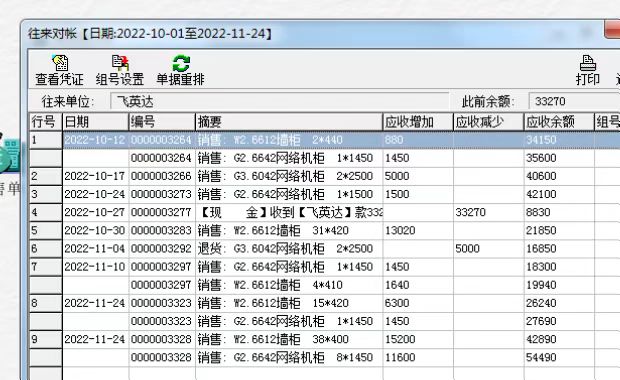
Task: Close the 往来对帐 window
Action: tap(612, 30)
